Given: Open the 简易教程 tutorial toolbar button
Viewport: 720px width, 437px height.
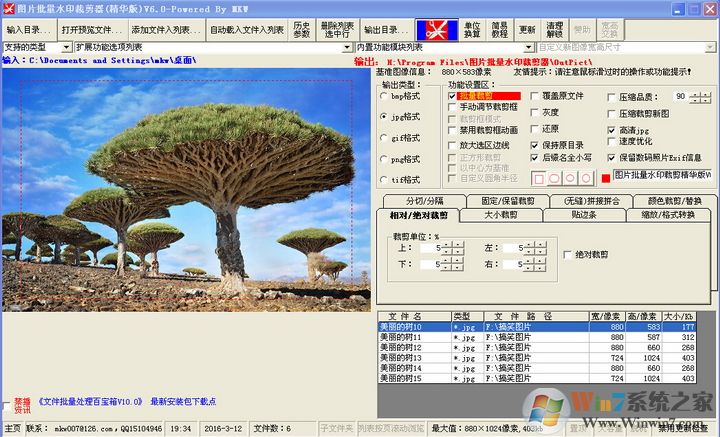Looking at the screenshot, I should click(x=500, y=29).
